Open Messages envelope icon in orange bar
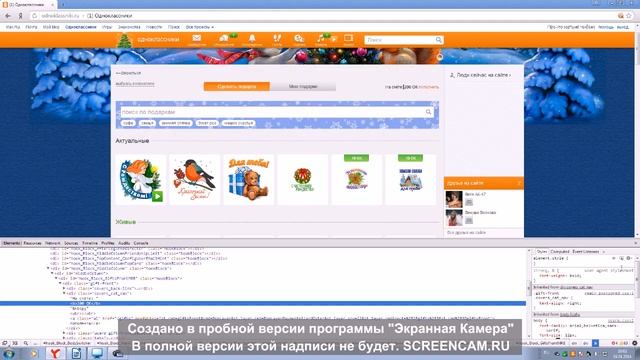The height and width of the screenshot is (360, 640). pyautogui.click(x=197, y=39)
